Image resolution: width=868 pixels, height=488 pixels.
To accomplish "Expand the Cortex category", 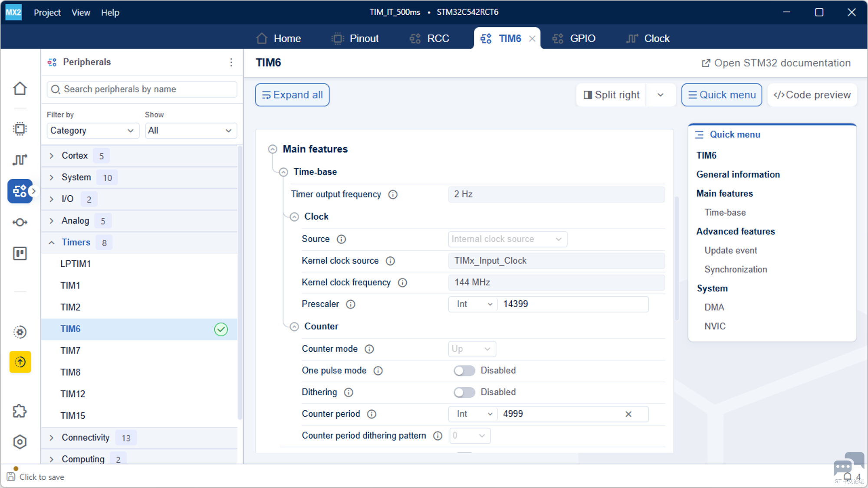I will tap(52, 156).
